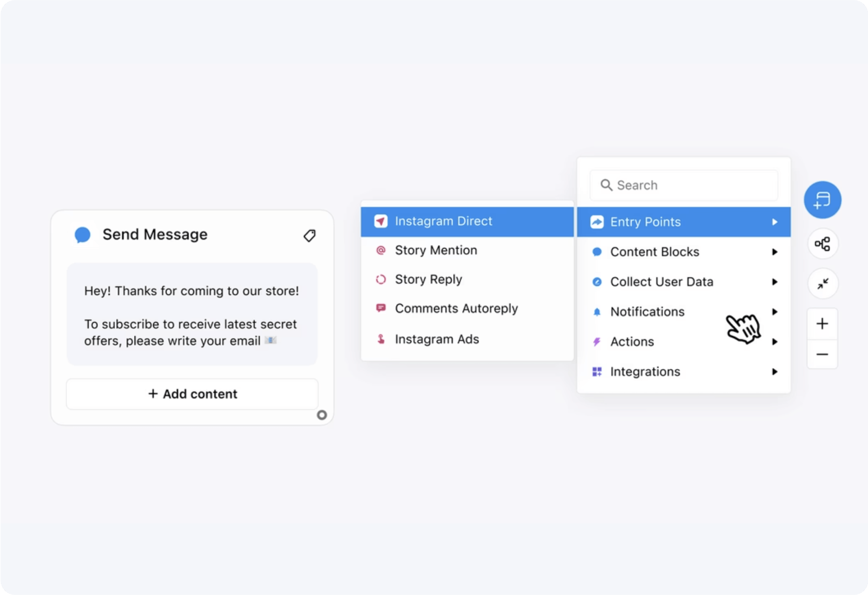Click the tag icon on Send Message card
Screen dimensions: 868x595
coord(310,236)
